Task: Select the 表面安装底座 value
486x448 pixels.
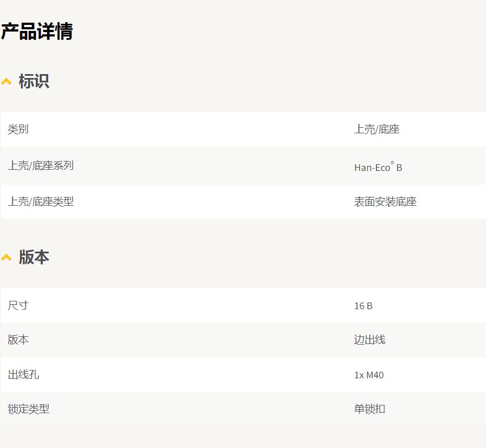Action: 385,202
